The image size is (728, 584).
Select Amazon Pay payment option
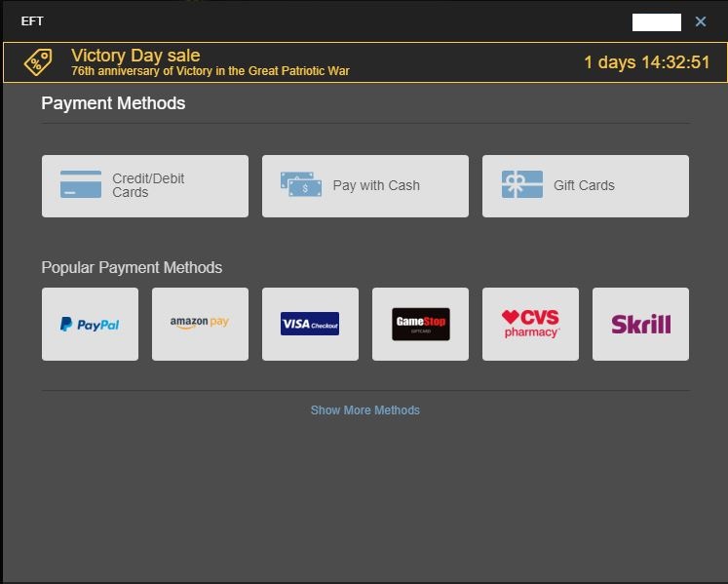(x=200, y=324)
